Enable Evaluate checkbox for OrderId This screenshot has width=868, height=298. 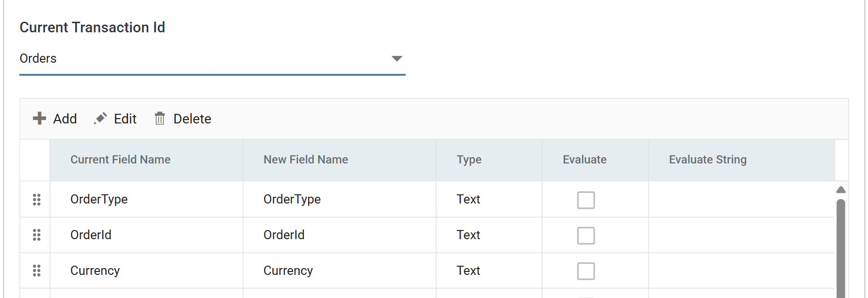(586, 235)
